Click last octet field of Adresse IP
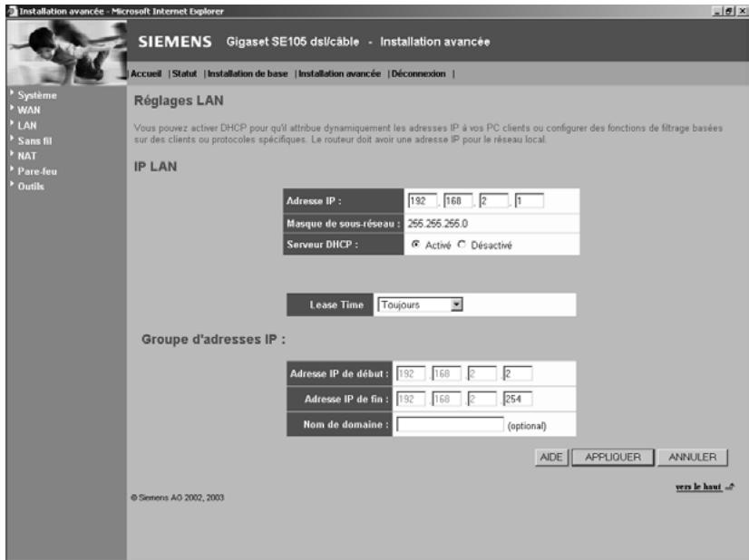 pyautogui.click(x=530, y=200)
